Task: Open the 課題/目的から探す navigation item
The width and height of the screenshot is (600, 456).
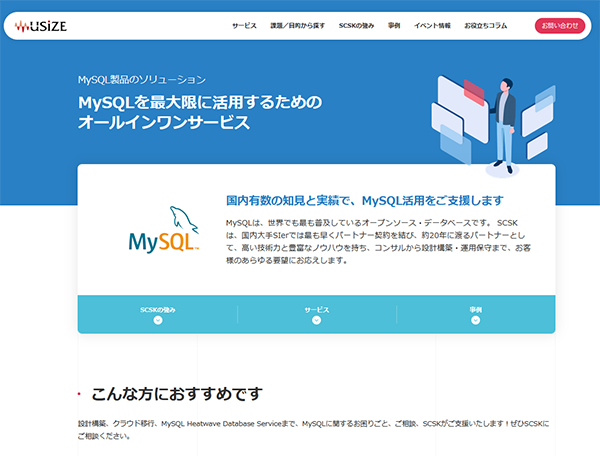Action: [297, 26]
